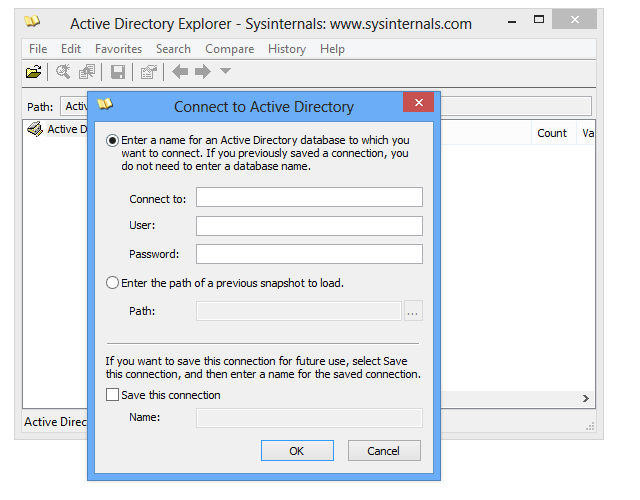The height and width of the screenshot is (500, 640).
Task: Click the Search container toolbar icon
Action: point(63,72)
